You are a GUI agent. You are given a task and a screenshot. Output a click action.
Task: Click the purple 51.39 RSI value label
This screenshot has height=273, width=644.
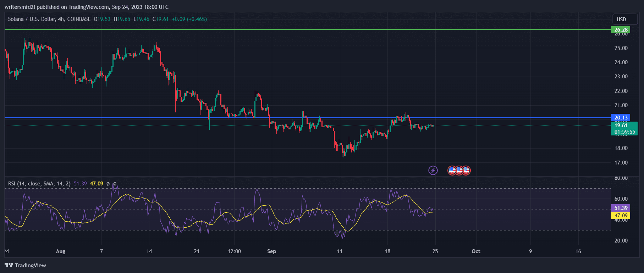pos(621,208)
